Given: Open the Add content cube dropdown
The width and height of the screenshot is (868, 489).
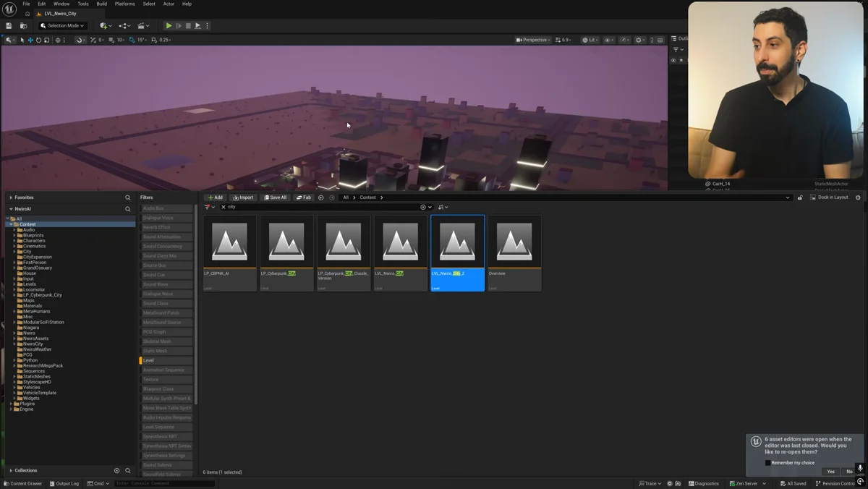Looking at the screenshot, I should tap(106, 25).
